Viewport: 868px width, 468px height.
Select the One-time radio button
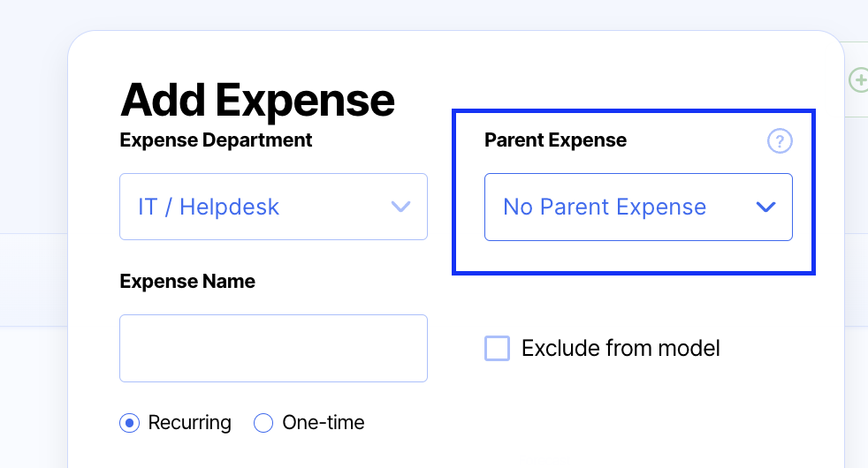[x=263, y=423]
